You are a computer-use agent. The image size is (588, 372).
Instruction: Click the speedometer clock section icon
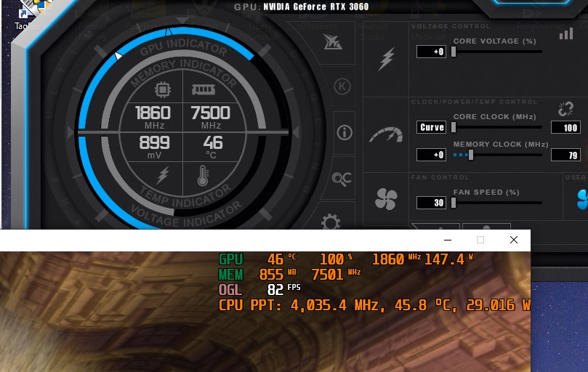point(386,135)
